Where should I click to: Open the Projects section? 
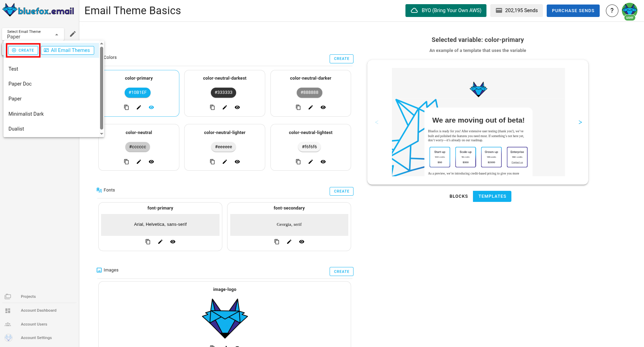[x=28, y=296]
